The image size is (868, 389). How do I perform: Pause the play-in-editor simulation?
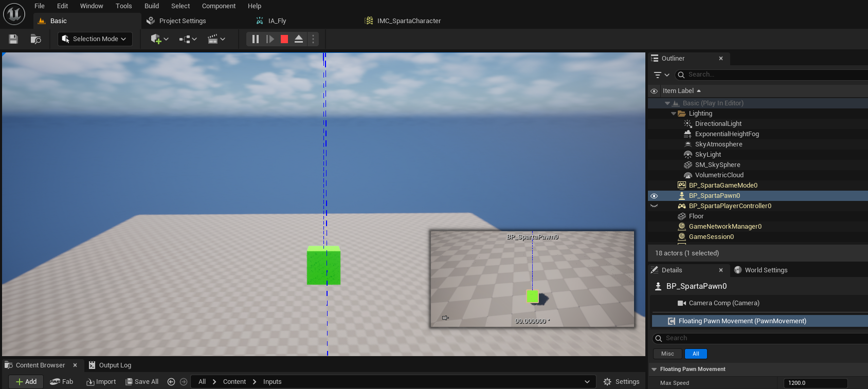coord(256,39)
